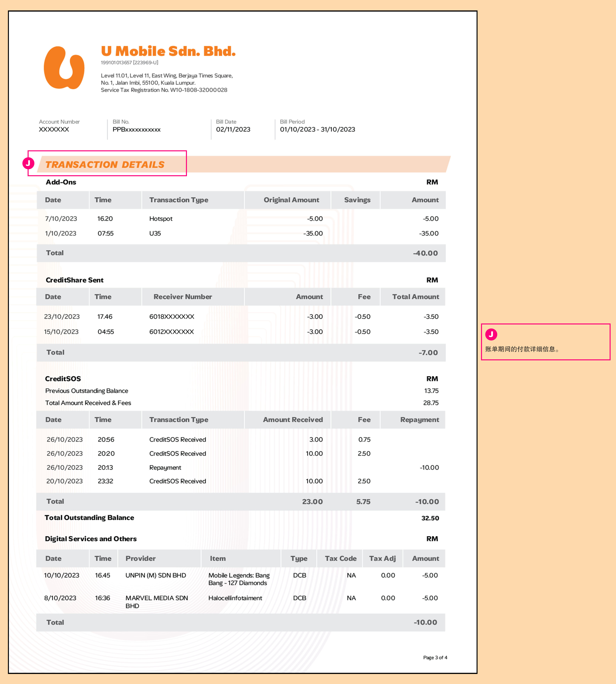The image size is (616, 684).
Task: Select the Bill Date 02/11/2023
Action: pos(233,130)
